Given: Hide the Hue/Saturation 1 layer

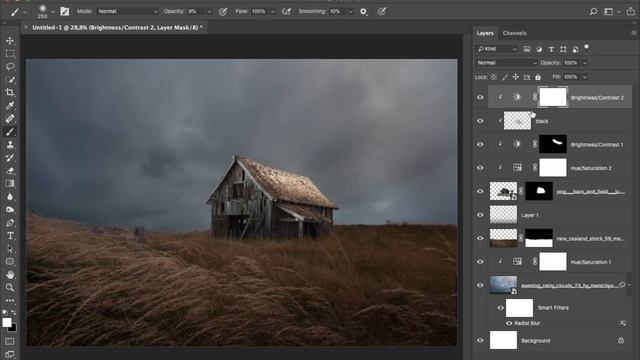Looking at the screenshot, I should pyautogui.click(x=480, y=262).
